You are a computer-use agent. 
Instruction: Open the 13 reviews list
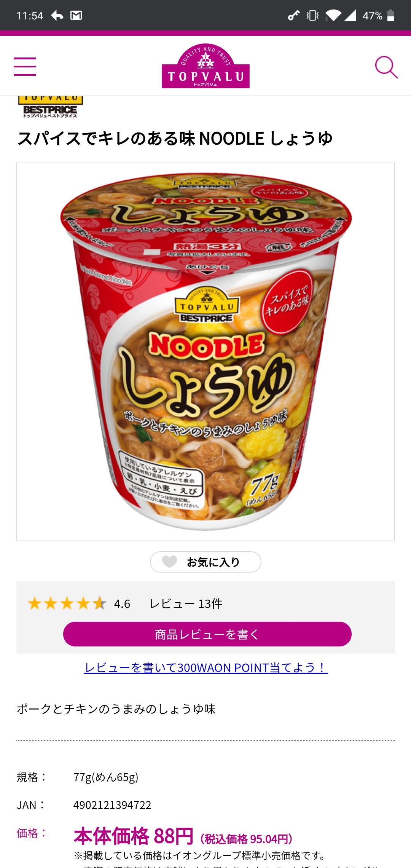coord(186,603)
